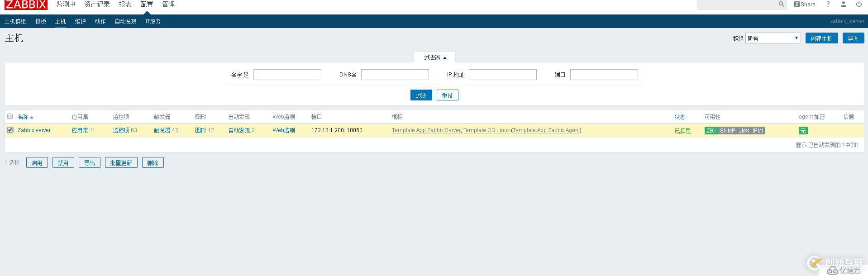
Task: Open the help question mark icon
Action: tap(828, 4)
